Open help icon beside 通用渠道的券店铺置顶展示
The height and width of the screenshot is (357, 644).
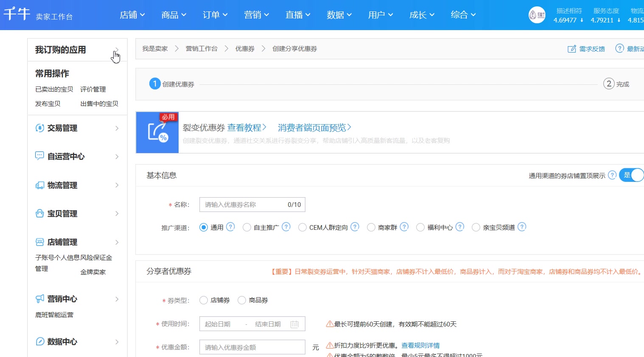pyautogui.click(x=612, y=175)
